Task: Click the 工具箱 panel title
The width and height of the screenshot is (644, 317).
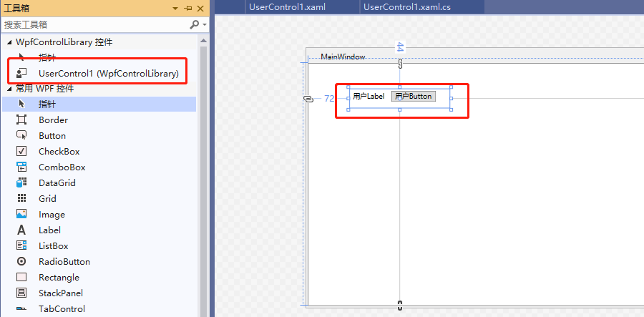Action: point(16,8)
